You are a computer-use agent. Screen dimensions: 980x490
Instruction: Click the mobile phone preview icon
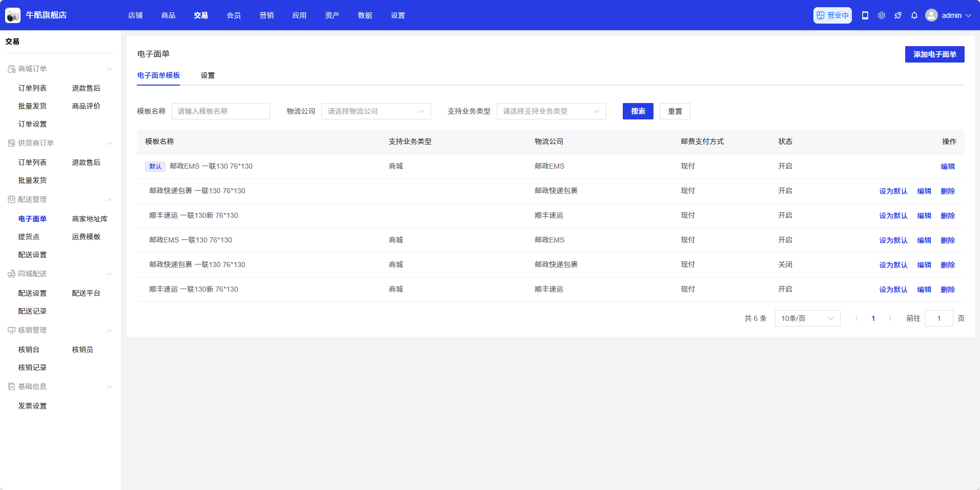(x=865, y=15)
